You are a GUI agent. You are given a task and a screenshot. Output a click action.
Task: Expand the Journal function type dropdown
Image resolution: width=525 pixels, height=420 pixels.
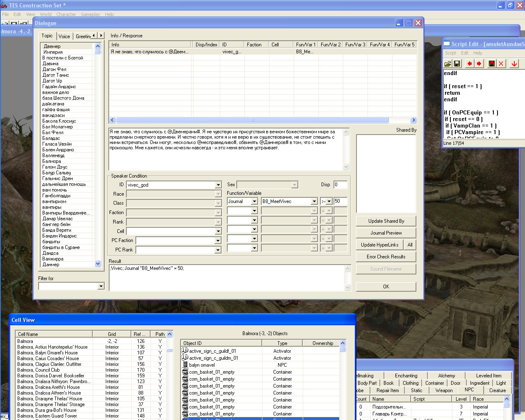pyautogui.click(x=254, y=201)
